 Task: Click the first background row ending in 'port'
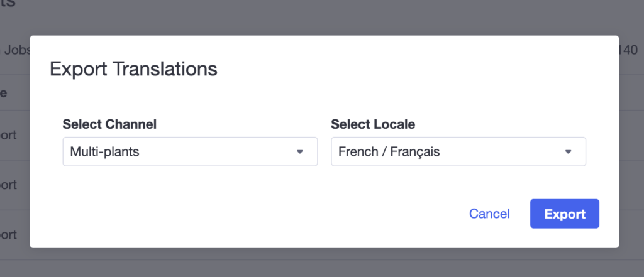(x=9, y=134)
